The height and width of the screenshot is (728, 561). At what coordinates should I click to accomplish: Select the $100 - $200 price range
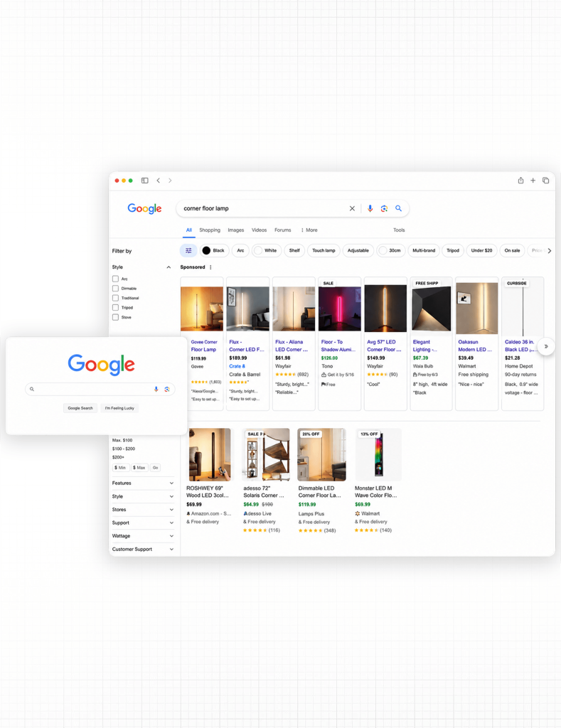[x=124, y=449]
